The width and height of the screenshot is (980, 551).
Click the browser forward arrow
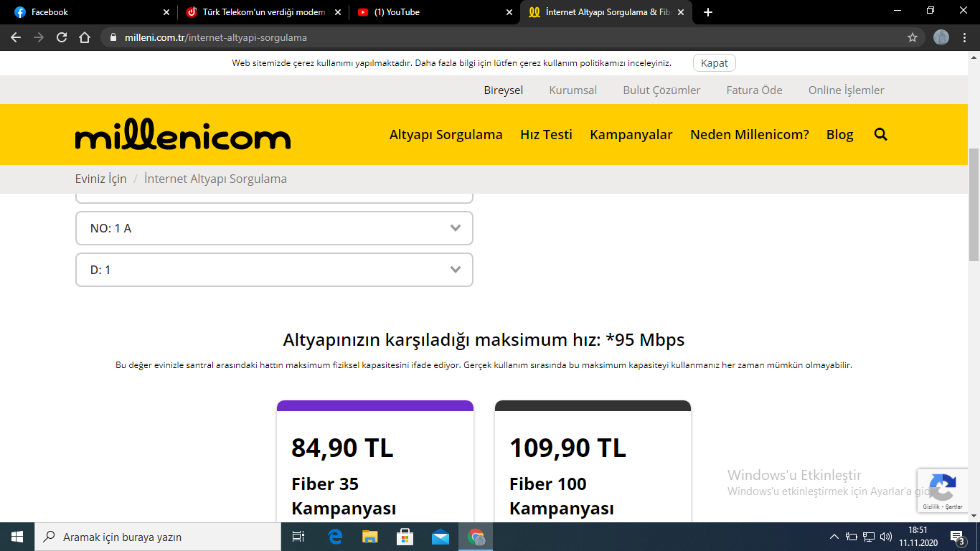[39, 37]
